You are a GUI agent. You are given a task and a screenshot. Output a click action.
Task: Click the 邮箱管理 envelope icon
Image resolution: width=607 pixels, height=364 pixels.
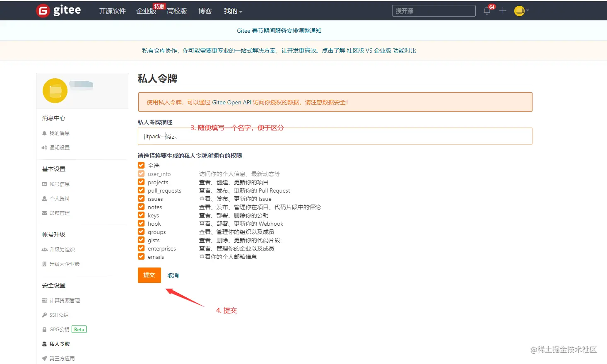point(44,213)
